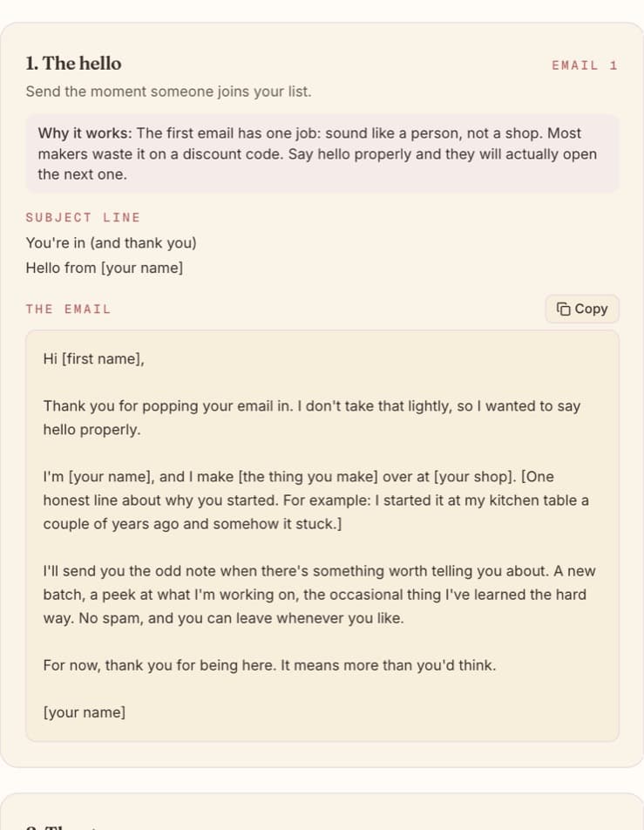The width and height of the screenshot is (644, 830).
Task: Click the '1. The hello' card heading
Action: click(73, 64)
